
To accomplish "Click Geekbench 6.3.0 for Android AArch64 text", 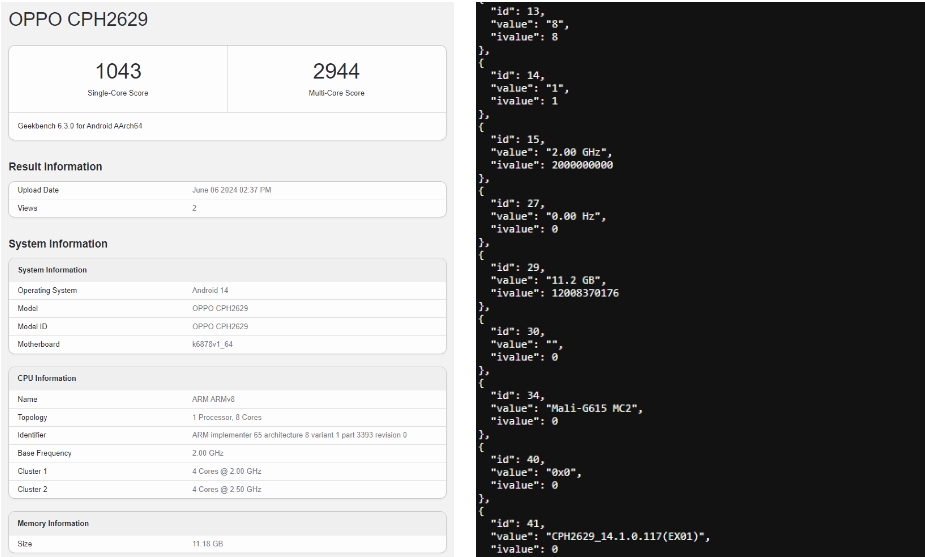I will click(x=80, y=126).
